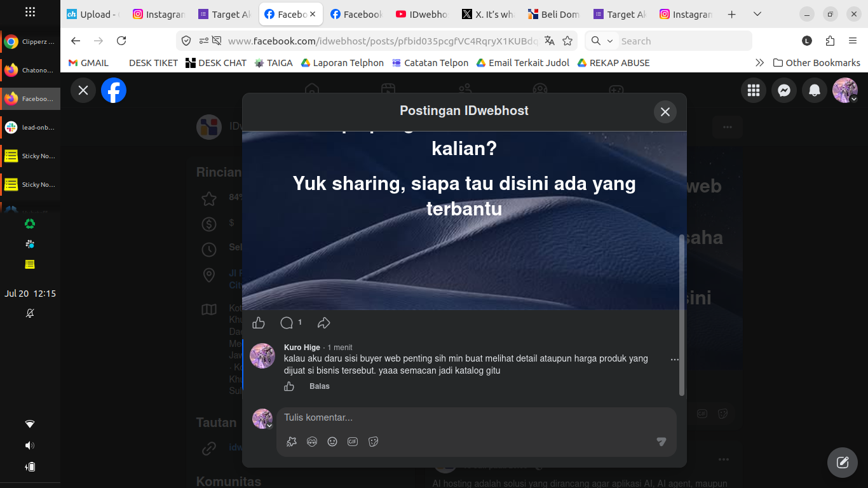Open Messenger from the top bar
Image resolution: width=868 pixels, height=488 pixels.
pos(784,90)
